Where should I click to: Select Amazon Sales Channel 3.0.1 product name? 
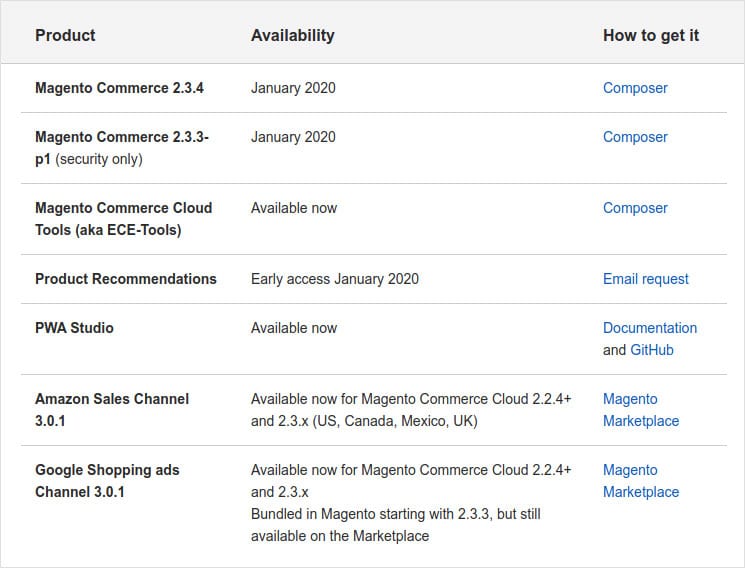[112, 410]
